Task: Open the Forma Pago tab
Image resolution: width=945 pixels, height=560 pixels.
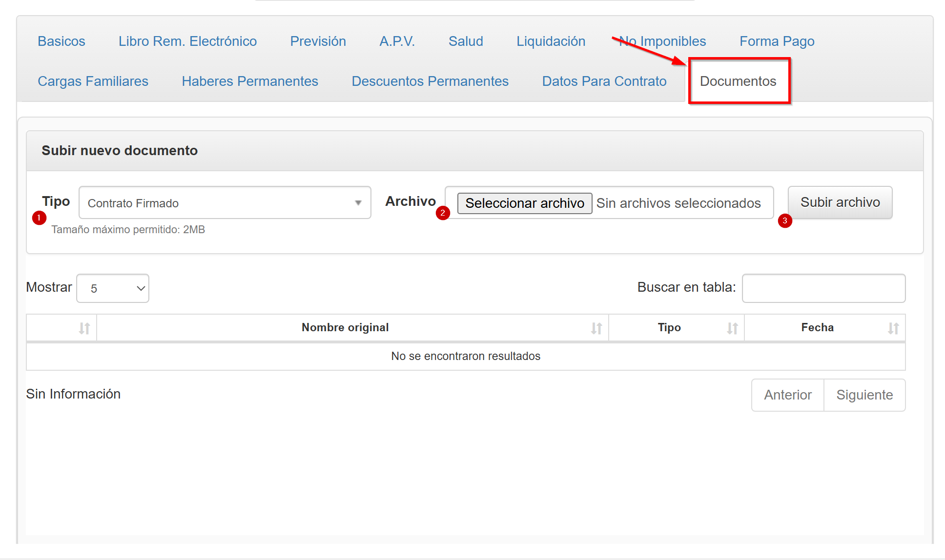Action: pyautogui.click(x=777, y=41)
